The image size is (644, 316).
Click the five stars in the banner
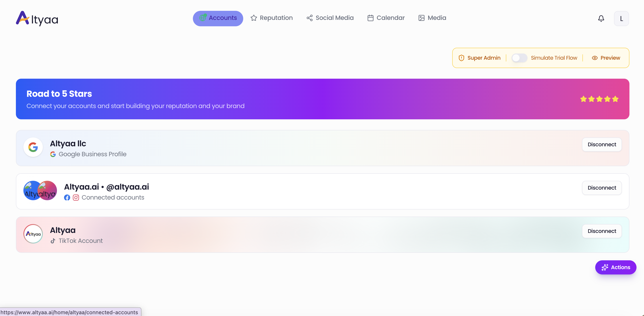(599, 99)
